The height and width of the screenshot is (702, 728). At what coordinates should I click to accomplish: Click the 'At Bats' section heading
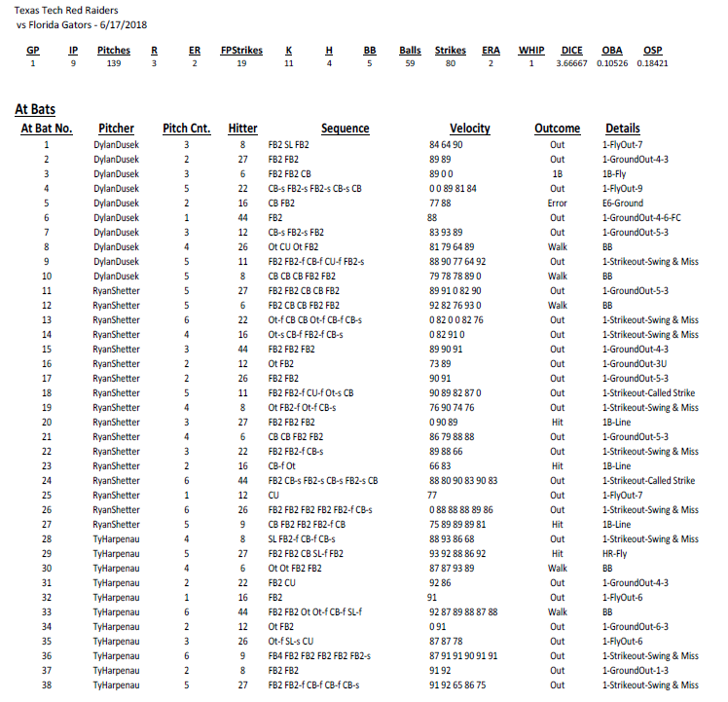tap(35, 109)
